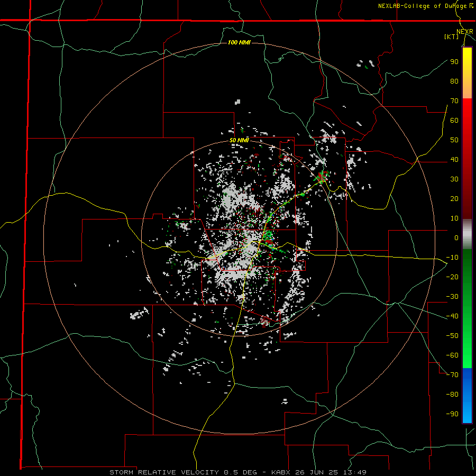This screenshot has width=476, height=476.
Task: Click the 100 NMI range ring label
Action: [239, 42]
